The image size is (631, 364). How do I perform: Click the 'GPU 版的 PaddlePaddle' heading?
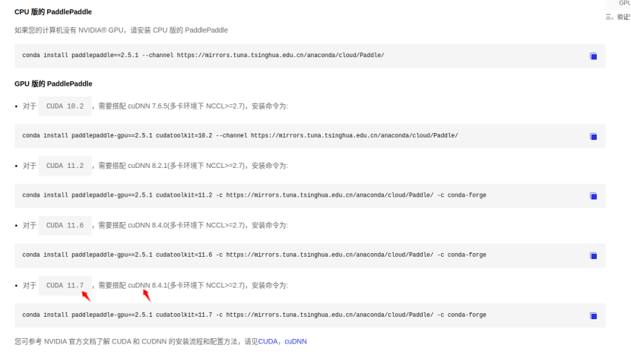click(53, 84)
